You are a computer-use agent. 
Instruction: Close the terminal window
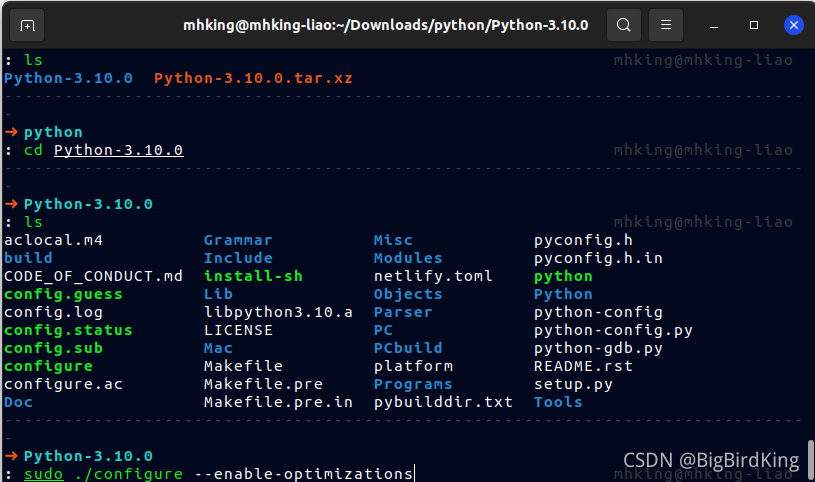(x=794, y=25)
